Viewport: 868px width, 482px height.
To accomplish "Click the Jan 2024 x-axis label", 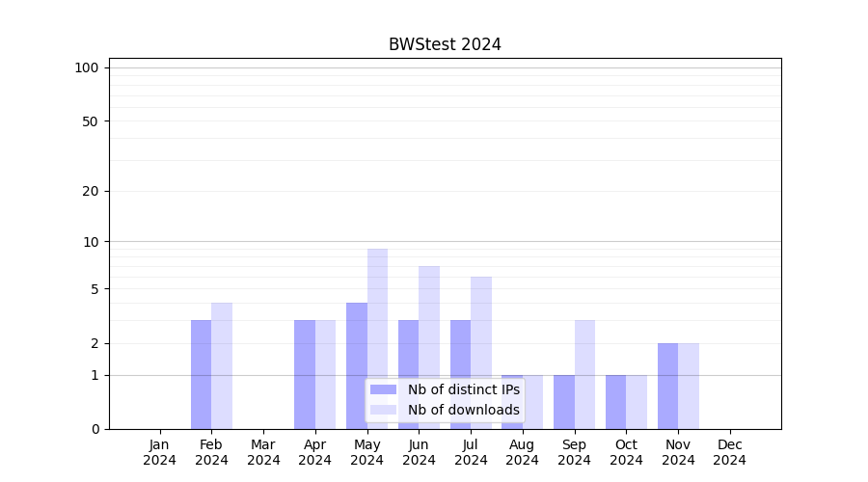I will coord(160,452).
